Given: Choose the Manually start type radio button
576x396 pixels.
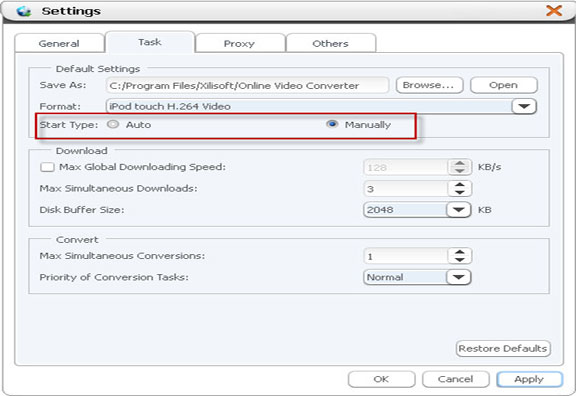Looking at the screenshot, I should (332, 125).
